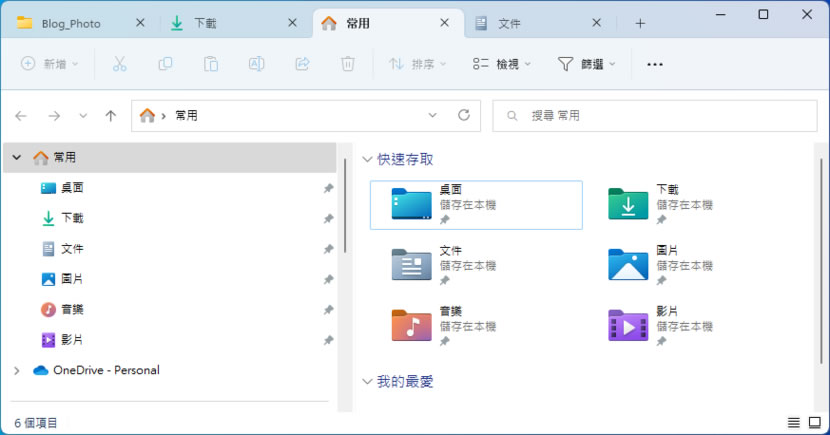Click the Refresh icon beside address bar

coord(463,115)
